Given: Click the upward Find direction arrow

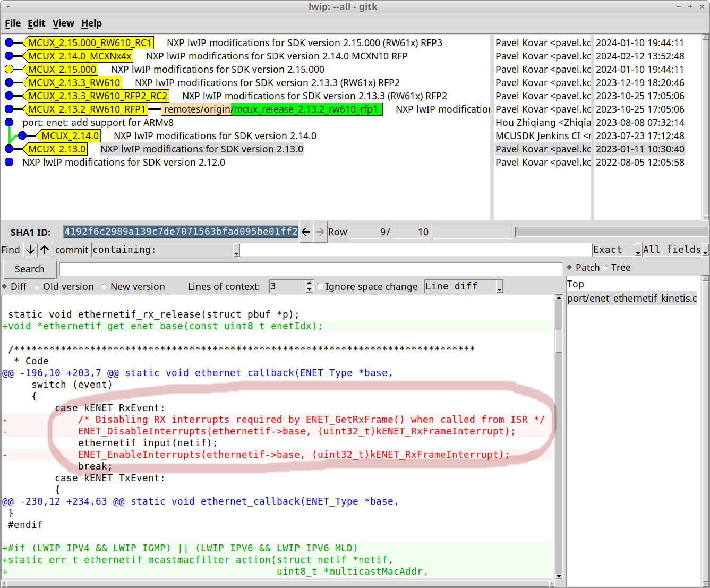Looking at the screenshot, I should click(x=45, y=250).
